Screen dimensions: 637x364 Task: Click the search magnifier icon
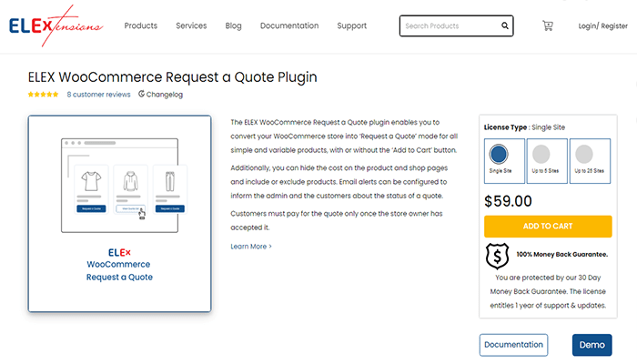pyautogui.click(x=503, y=26)
